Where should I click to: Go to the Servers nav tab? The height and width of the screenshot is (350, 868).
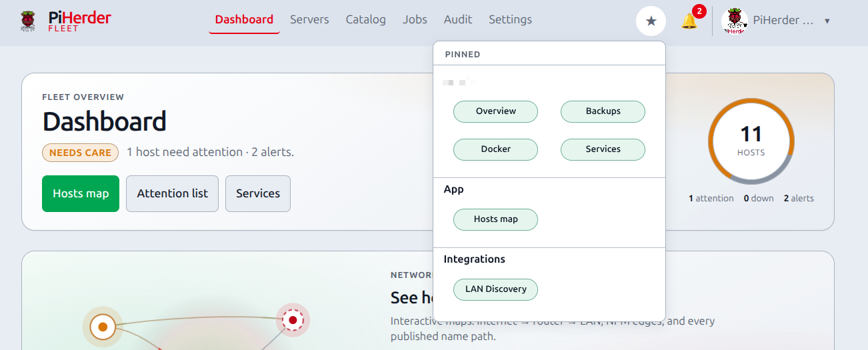309,19
